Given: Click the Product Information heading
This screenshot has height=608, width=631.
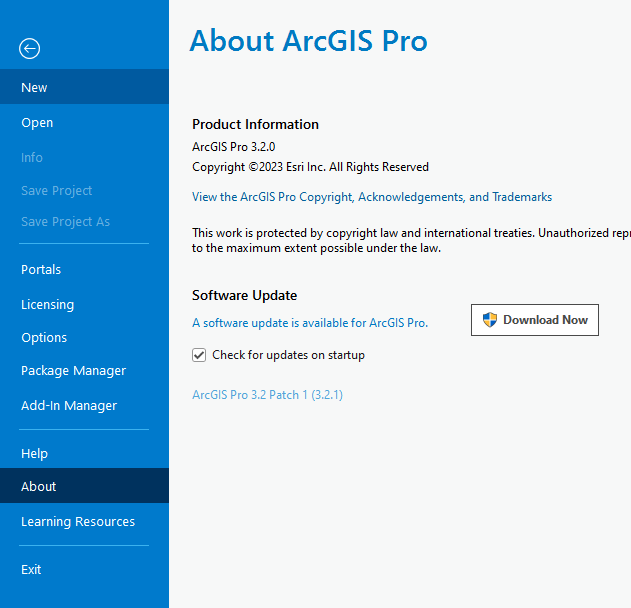Looking at the screenshot, I should [x=255, y=124].
